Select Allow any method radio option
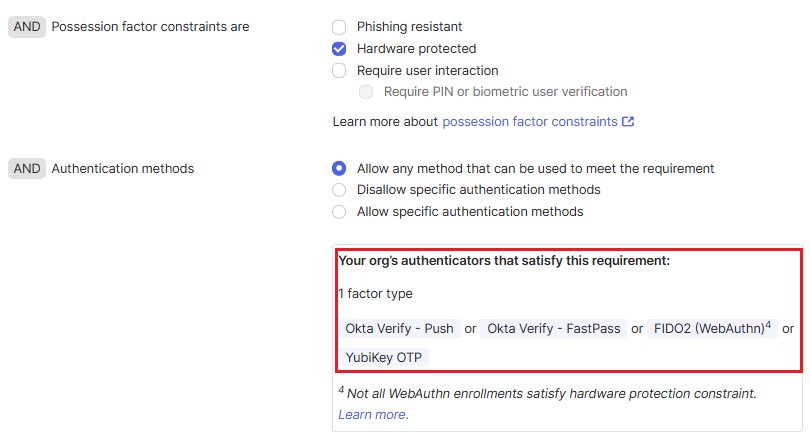The width and height of the screenshot is (810, 437). pos(339,169)
